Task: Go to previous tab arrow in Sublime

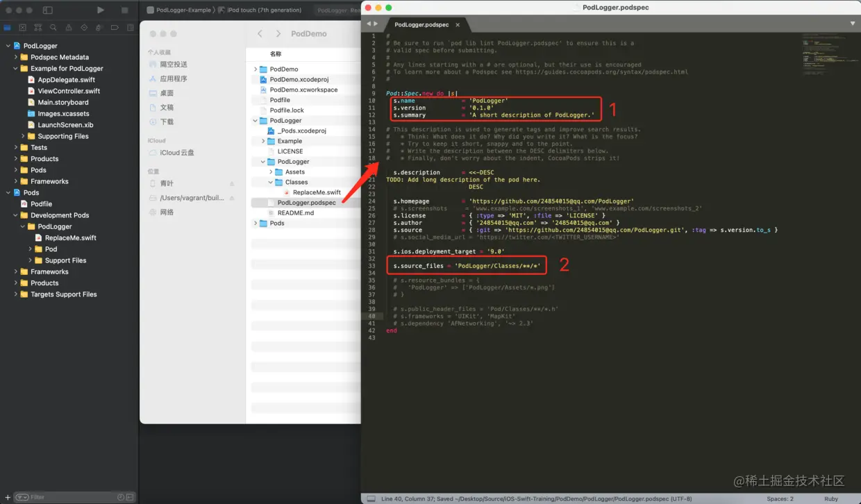Action: click(369, 24)
